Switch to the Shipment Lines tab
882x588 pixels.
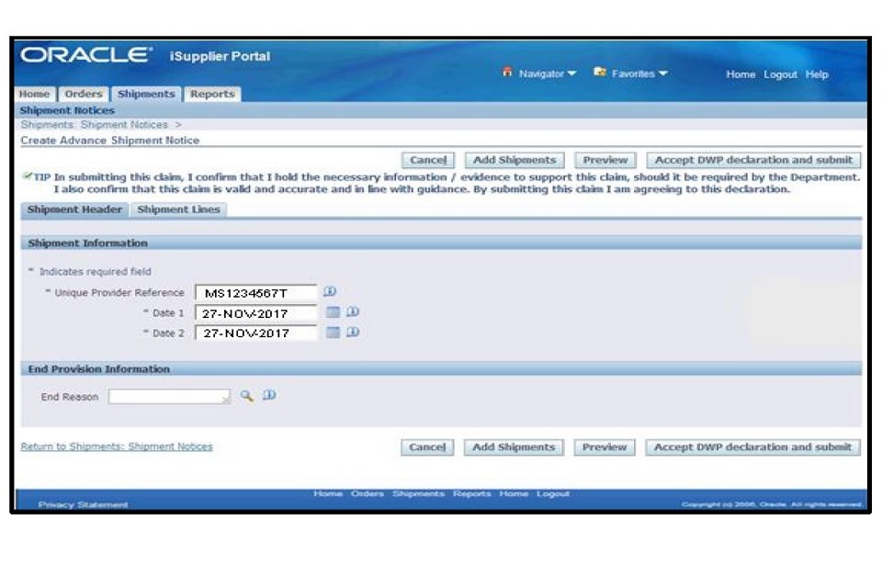pyautogui.click(x=178, y=209)
